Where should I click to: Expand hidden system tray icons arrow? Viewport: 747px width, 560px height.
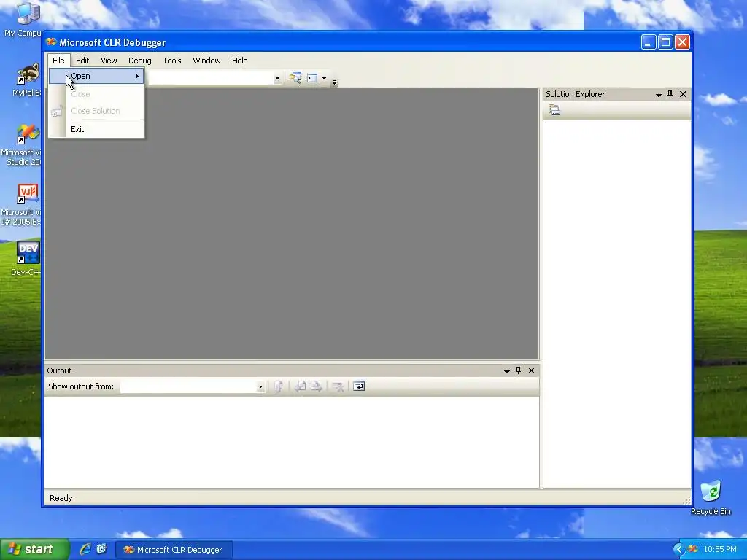pos(679,550)
